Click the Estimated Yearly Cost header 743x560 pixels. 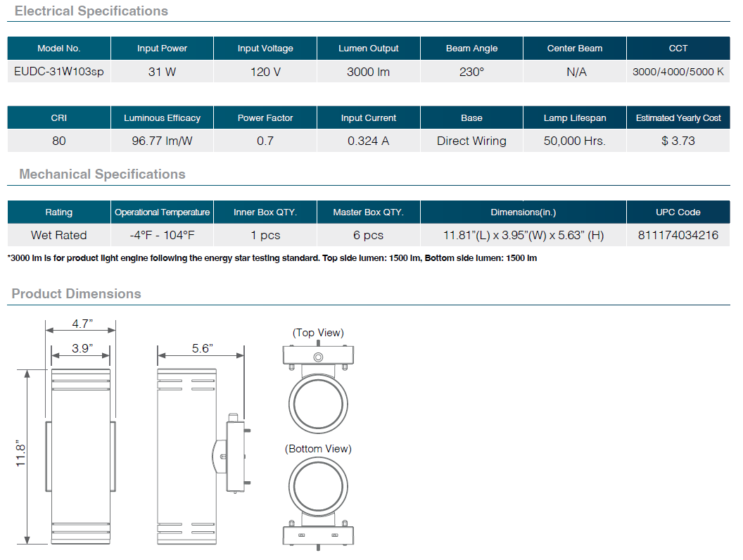click(678, 118)
